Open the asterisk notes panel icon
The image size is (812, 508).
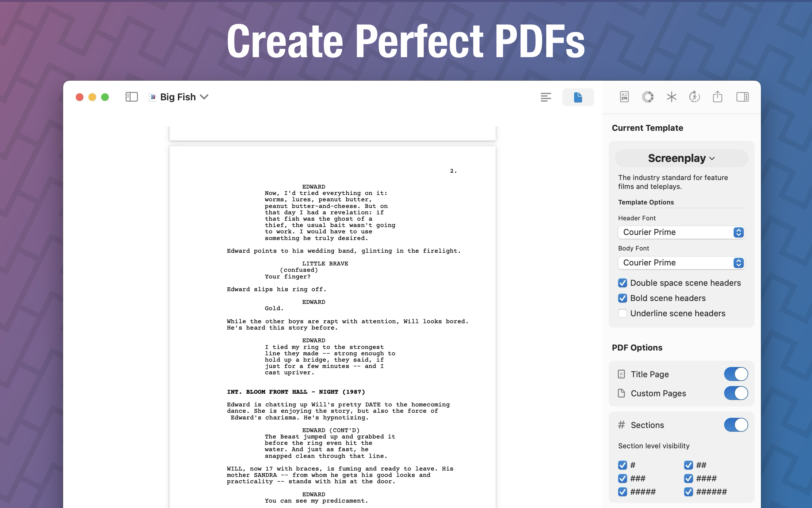click(671, 97)
